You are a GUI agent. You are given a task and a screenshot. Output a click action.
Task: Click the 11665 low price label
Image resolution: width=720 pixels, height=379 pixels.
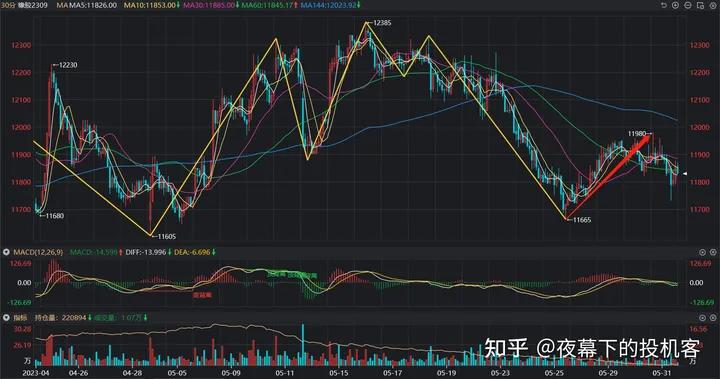click(x=582, y=220)
